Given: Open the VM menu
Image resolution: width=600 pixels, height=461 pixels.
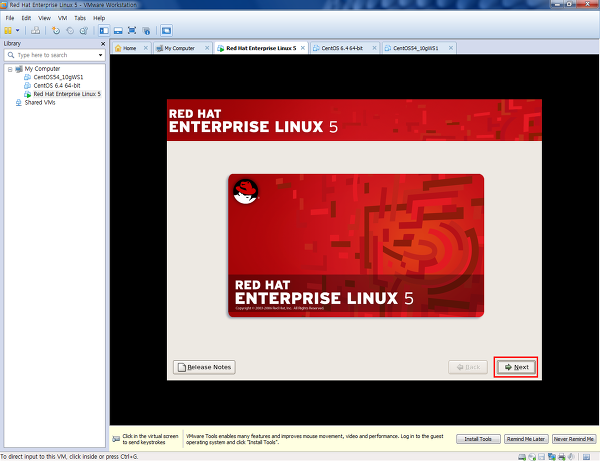Looking at the screenshot, I should (x=62, y=18).
